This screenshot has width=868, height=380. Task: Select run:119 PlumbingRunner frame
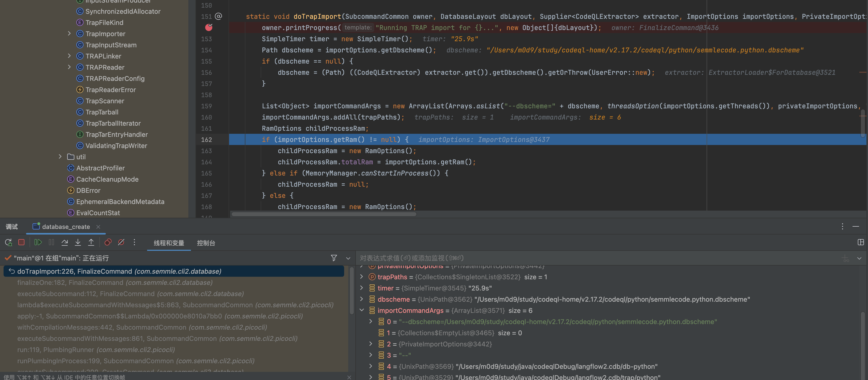174,349
